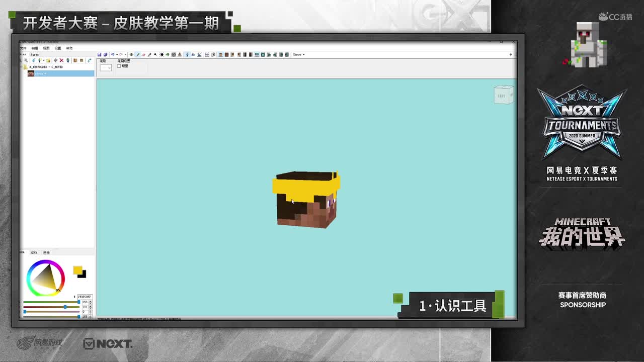The width and height of the screenshot is (644, 362).
Task: Select the small black dot dodge/burn tool
Action: 155,55
